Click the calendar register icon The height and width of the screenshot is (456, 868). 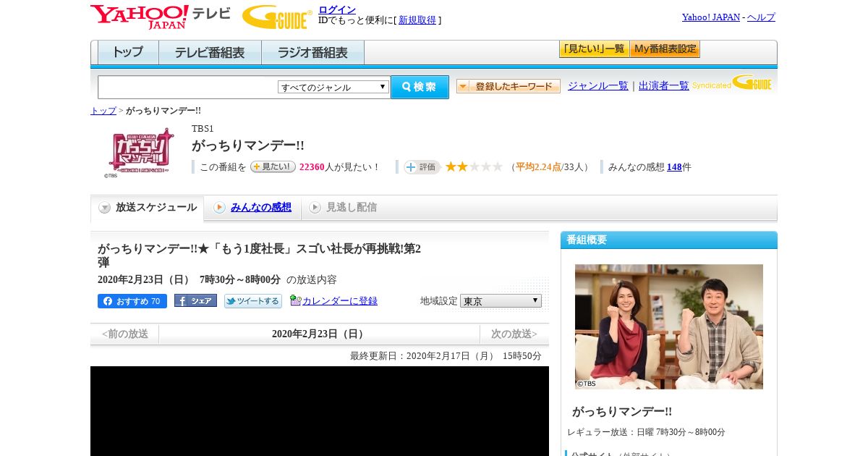pos(295,300)
